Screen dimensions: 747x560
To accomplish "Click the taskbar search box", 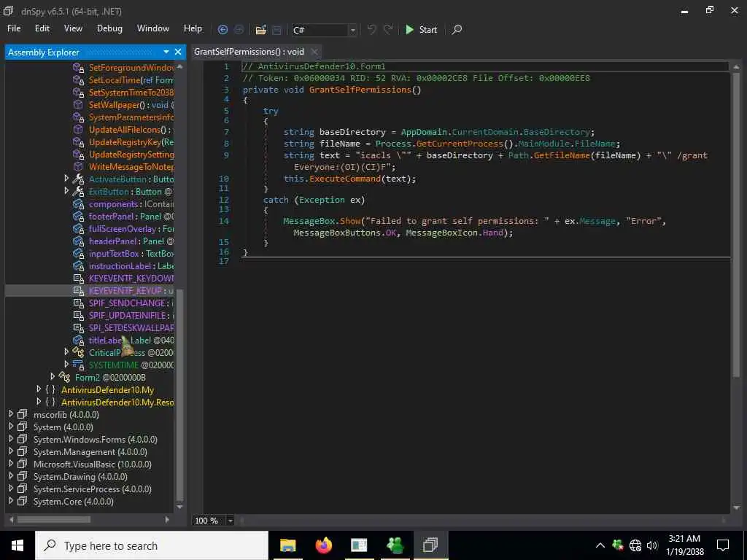I will pos(152,545).
